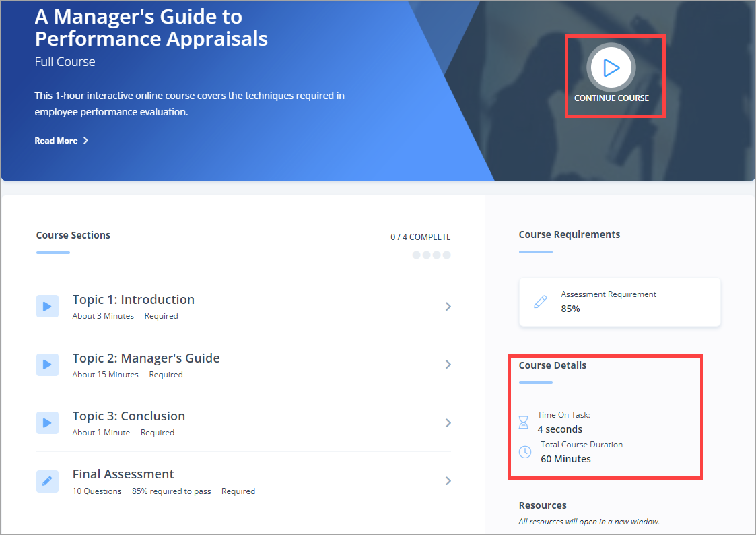The height and width of the screenshot is (535, 756).
Task: Open the Topic 1: Introduction title
Action: 133,300
